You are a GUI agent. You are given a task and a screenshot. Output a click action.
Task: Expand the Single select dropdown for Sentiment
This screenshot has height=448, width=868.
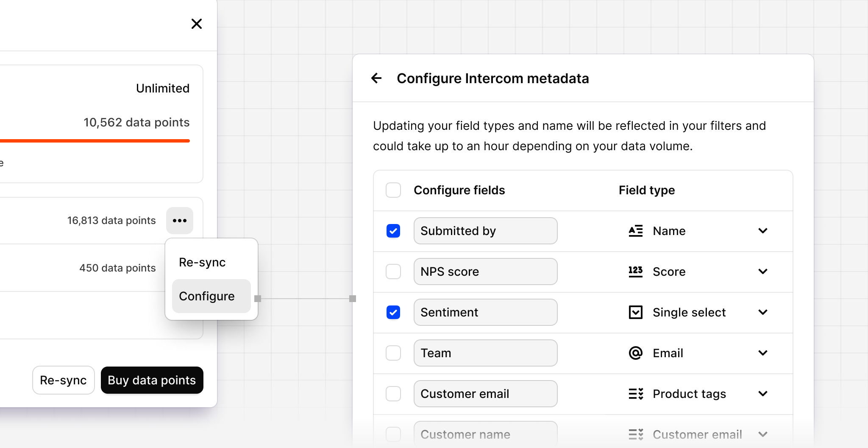click(763, 312)
